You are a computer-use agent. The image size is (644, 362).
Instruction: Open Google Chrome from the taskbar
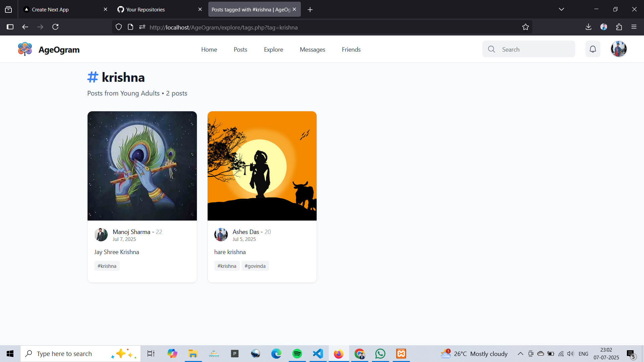(x=360, y=354)
